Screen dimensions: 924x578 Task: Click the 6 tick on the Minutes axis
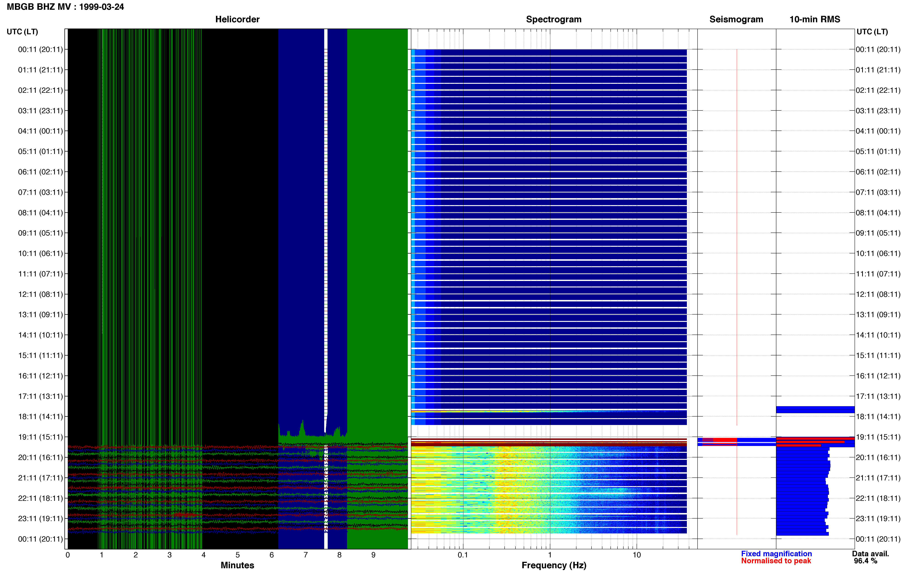tap(272, 555)
